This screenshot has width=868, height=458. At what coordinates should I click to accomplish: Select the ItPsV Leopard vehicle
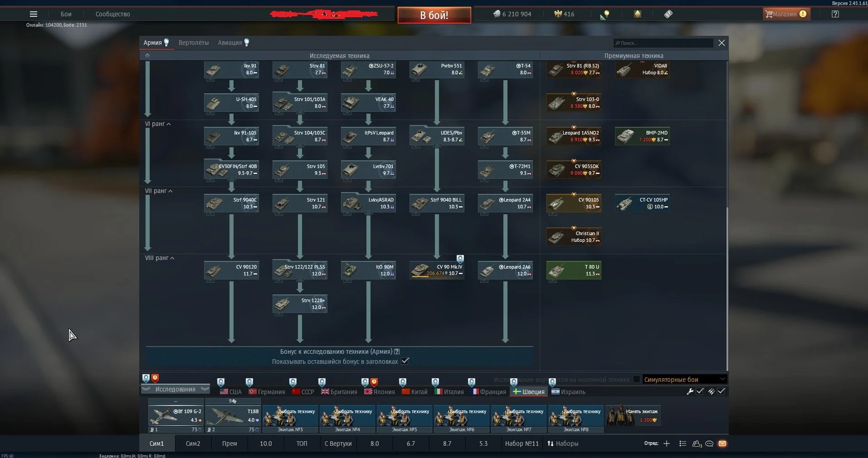tap(368, 136)
